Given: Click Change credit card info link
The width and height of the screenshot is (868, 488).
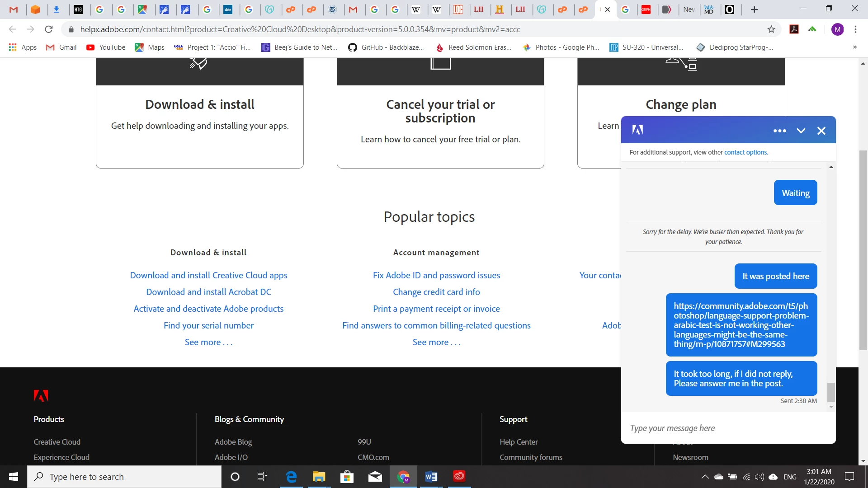Looking at the screenshot, I should pos(436,292).
